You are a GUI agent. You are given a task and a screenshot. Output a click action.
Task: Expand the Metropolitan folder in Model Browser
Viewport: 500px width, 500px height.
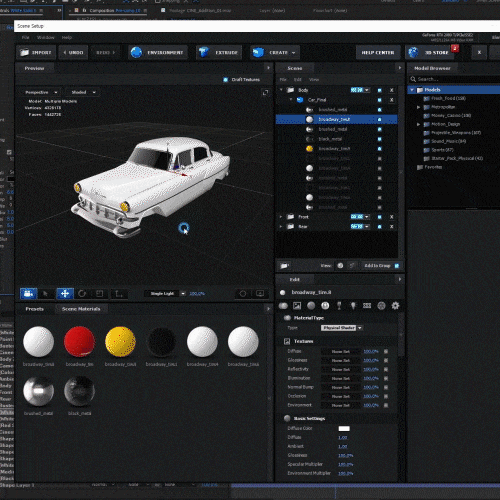coord(418,107)
